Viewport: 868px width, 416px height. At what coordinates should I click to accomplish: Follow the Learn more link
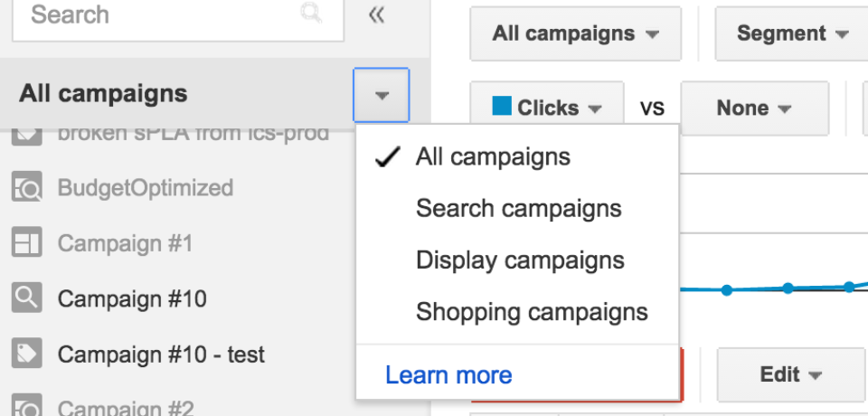coord(448,375)
